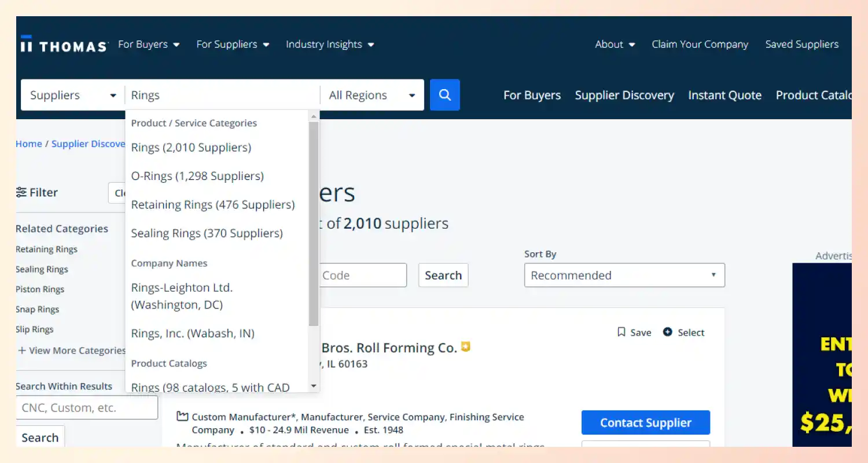Screen dimensions: 868x463
Task: Select Rings (2,010 Suppliers) suggestion
Action: coord(191,148)
